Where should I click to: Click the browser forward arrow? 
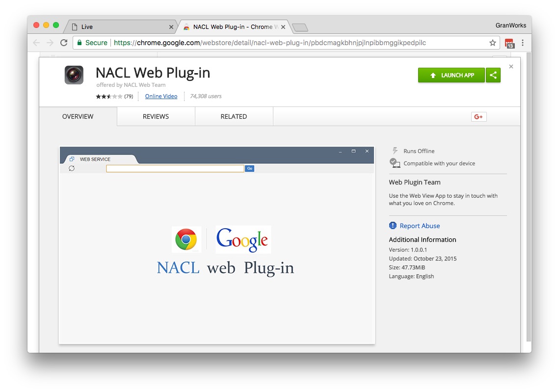point(50,43)
